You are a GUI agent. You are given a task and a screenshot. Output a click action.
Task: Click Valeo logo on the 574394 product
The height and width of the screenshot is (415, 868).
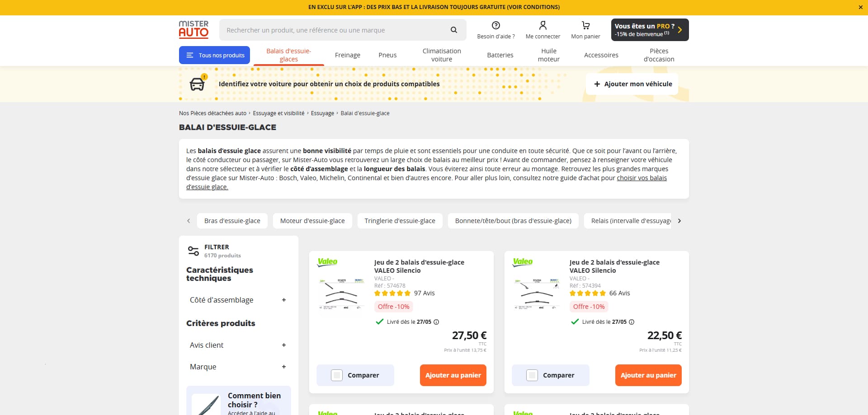pos(523,262)
